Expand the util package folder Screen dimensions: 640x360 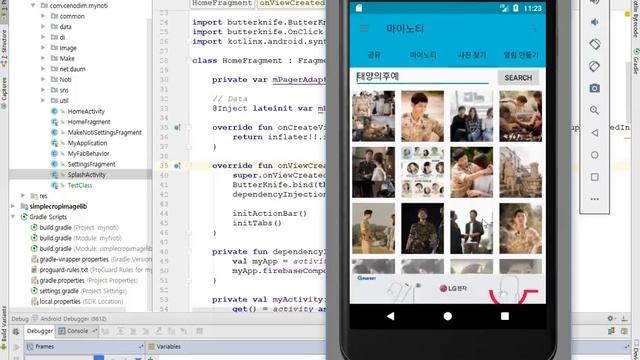tap(43, 100)
